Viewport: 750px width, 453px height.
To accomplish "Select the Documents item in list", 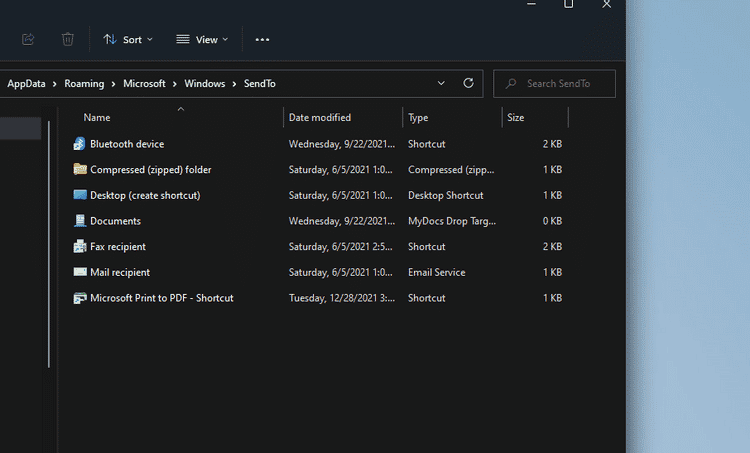I will 115,221.
